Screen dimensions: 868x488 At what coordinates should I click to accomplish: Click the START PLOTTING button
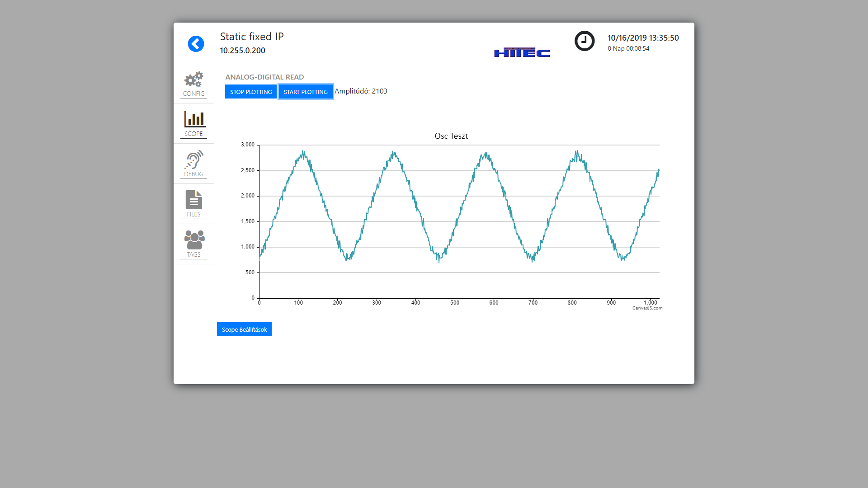click(306, 92)
